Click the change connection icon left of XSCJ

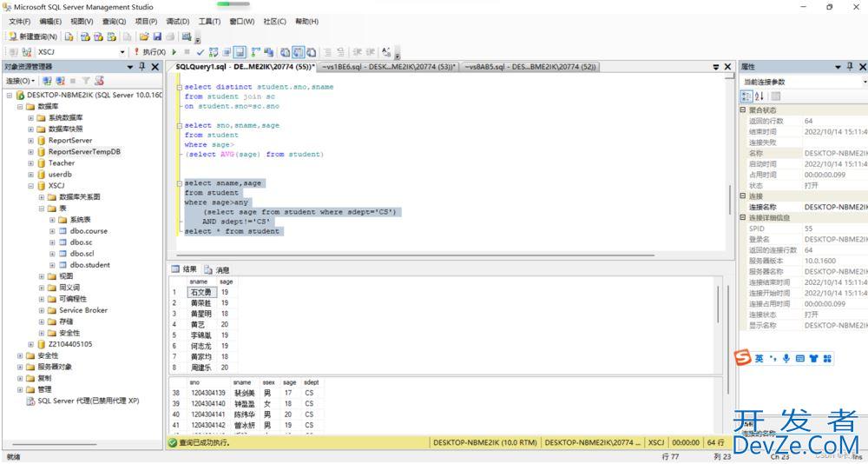click(26, 52)
